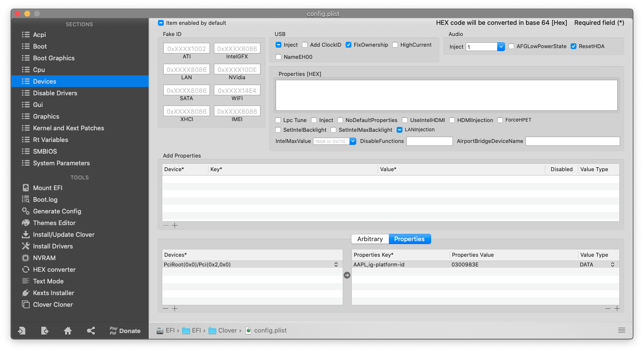Toggle Item enabled by default checkbox
Screen dimensions: 644x352
tap(161, 23)
